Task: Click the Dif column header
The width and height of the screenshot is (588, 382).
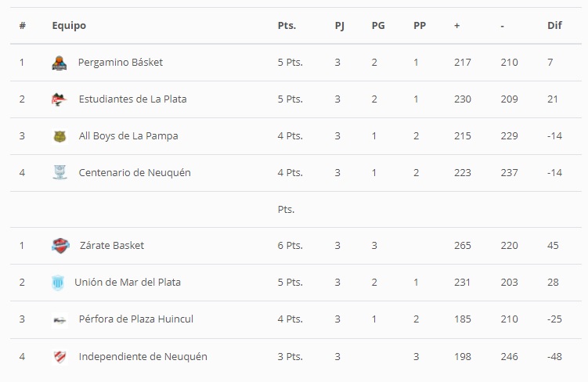Action: point(554,26)
